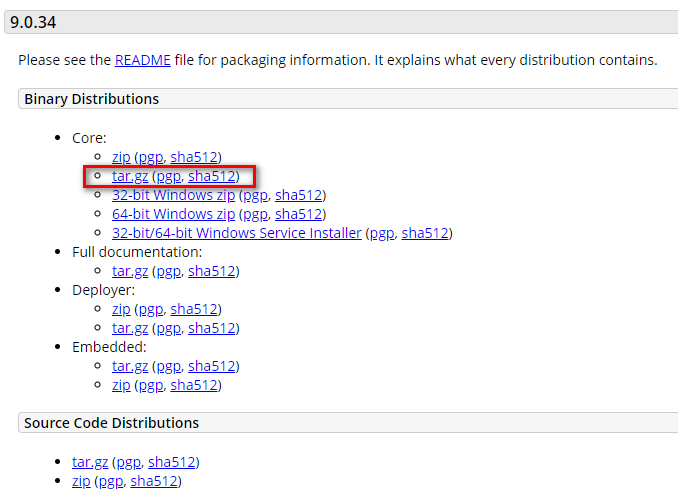Click the Deployer: list label
Image resolution: width=678 pixels, height=496 pixels.
click(x=103, y=290)
